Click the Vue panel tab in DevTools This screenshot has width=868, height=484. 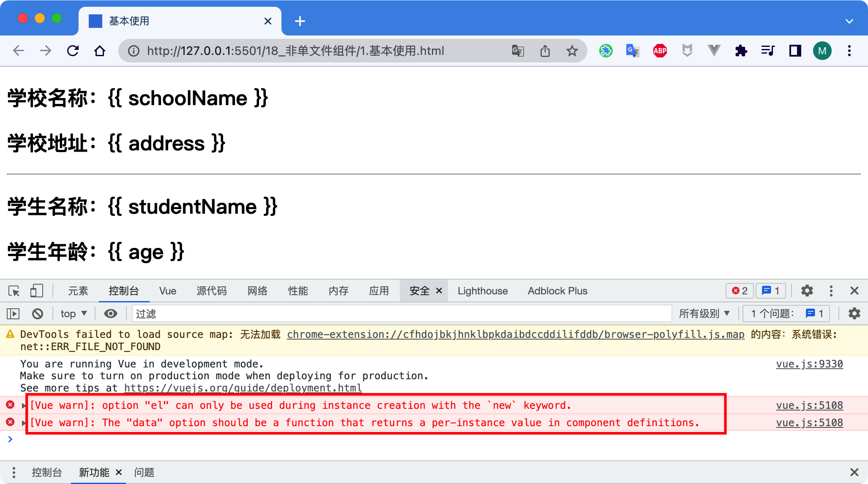(167, 290)
